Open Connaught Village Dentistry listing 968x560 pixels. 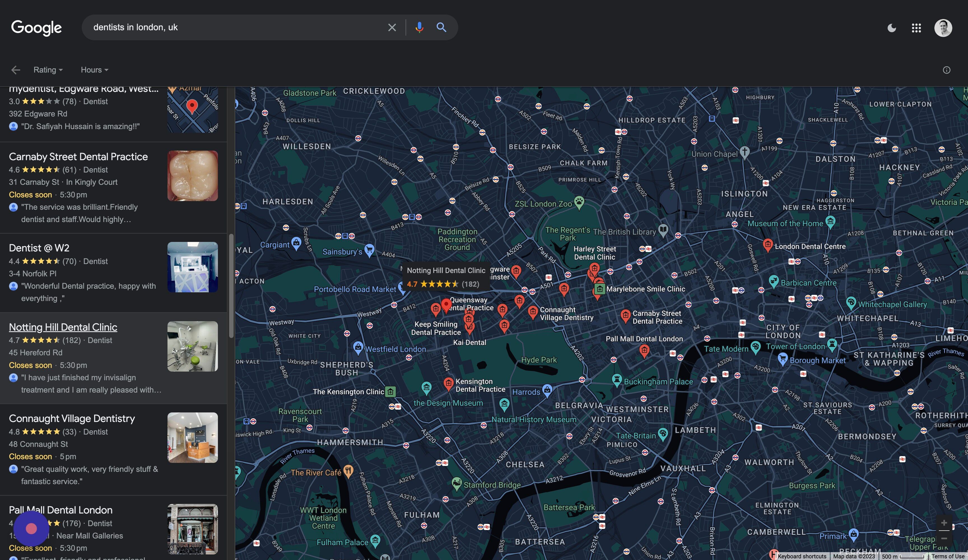(x=72, y=419)
